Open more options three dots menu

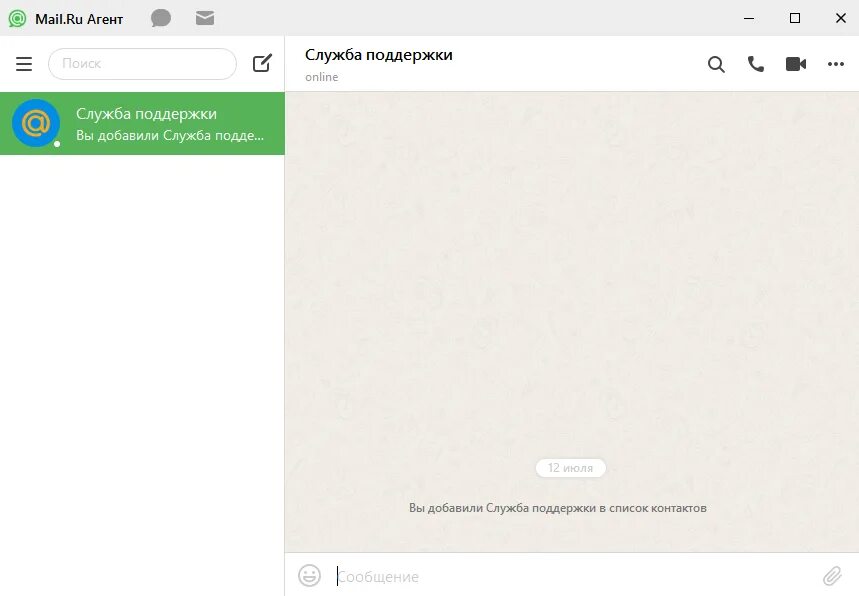click(x=835, y=64)
